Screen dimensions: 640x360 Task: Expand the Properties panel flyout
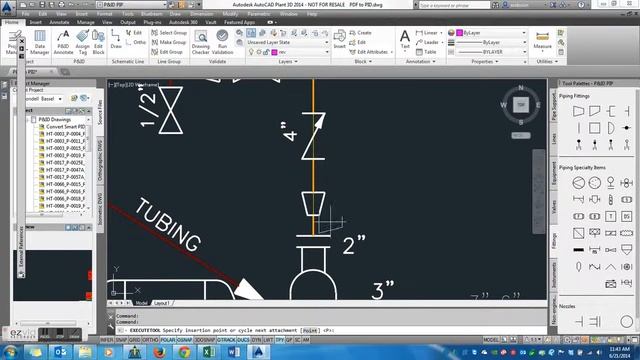[x=485, y=62]
